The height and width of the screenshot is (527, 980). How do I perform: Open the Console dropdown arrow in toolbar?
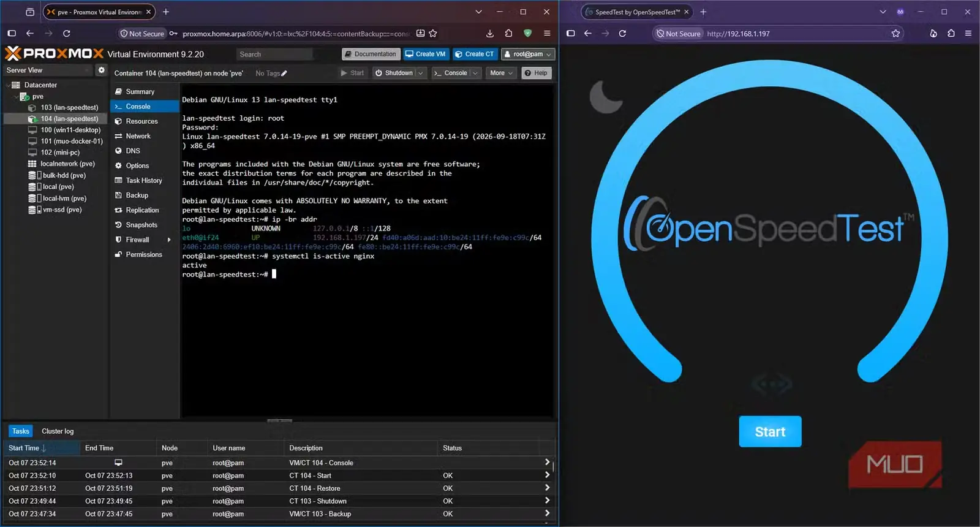(x=475, y=73)
